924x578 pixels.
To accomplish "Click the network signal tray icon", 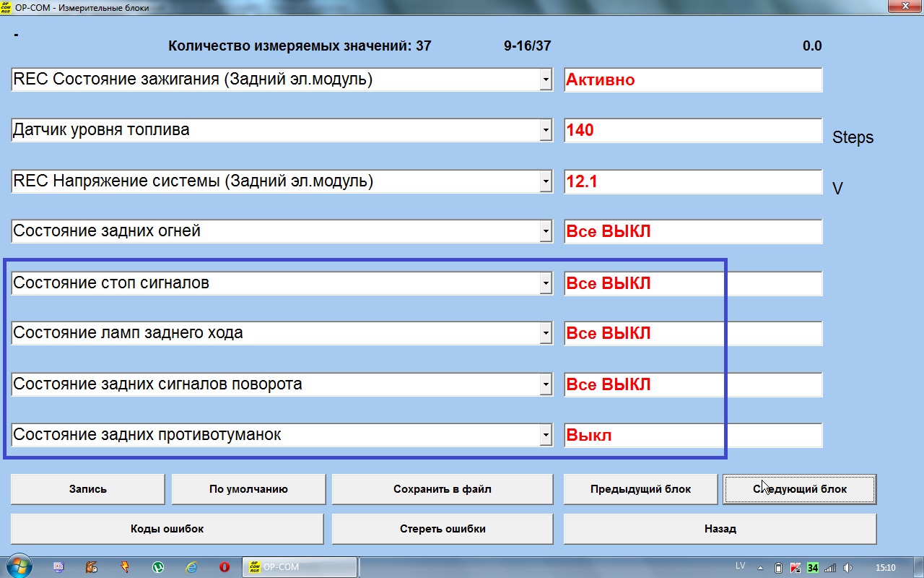I will coord(830,567).
